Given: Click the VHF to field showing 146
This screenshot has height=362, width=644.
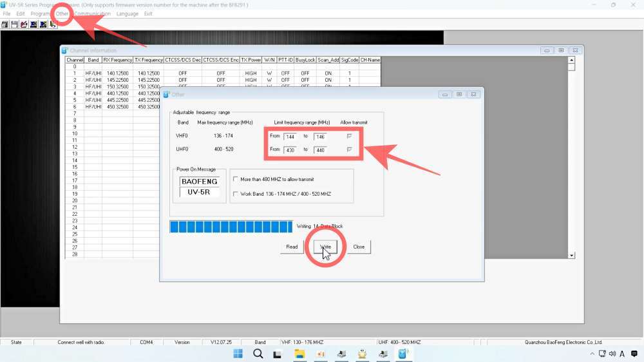Looking at the screenshot, I should 320,137.
